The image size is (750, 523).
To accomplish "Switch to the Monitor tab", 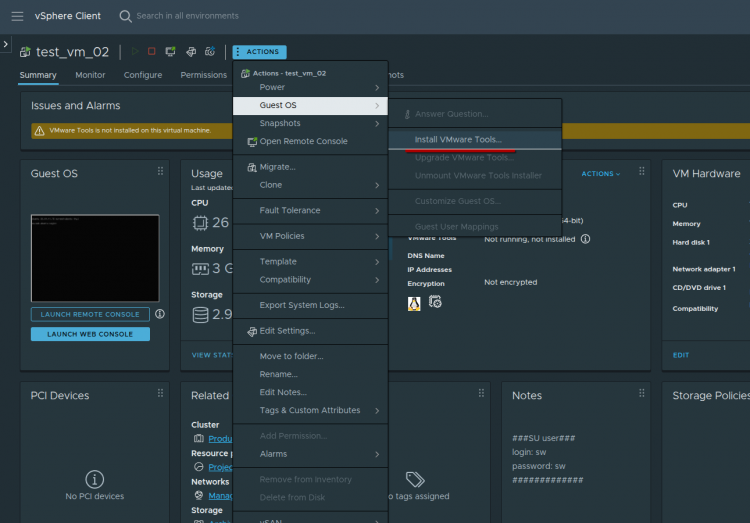I will pyautogui.click(x=90, y=75).
